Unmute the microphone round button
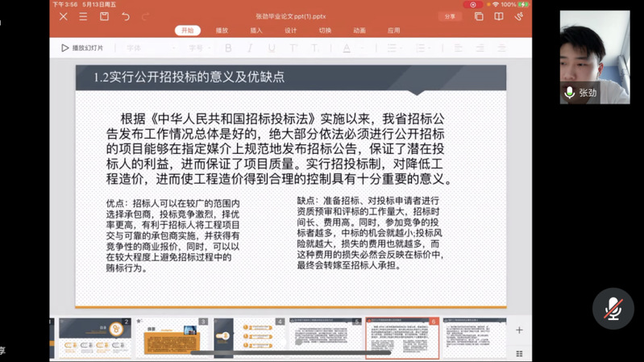 click(613, 308)
